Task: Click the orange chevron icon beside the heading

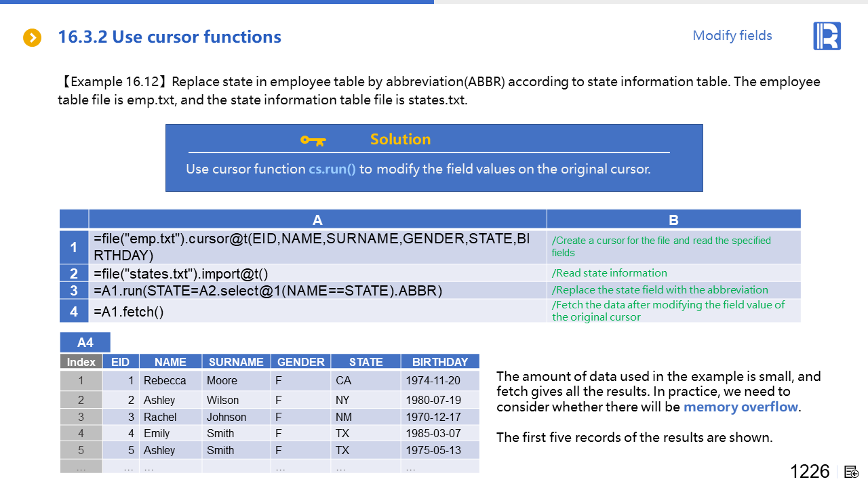Action: click(x=33, y=38)
